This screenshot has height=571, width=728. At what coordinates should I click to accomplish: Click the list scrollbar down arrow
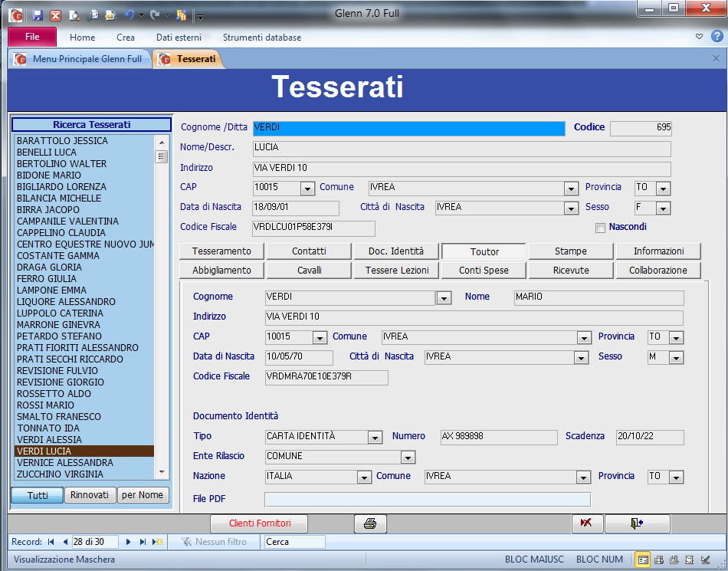click(x=162, y=472)
